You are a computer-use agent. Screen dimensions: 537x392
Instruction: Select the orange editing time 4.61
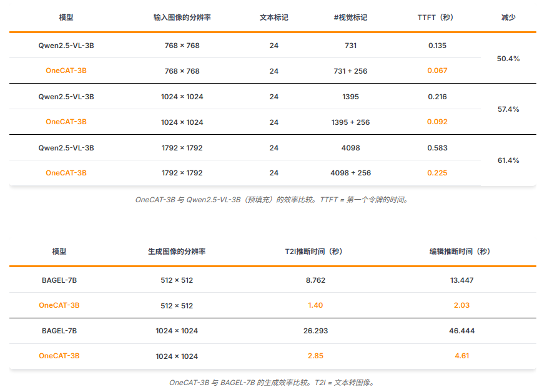[x=461, y=356]
